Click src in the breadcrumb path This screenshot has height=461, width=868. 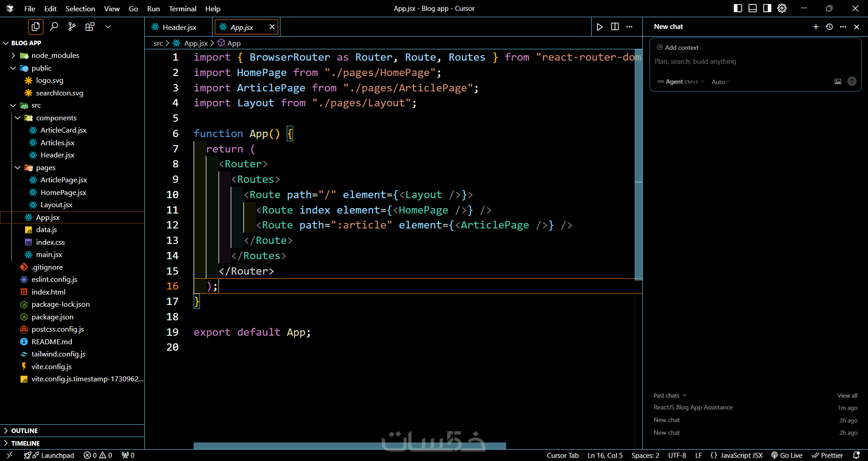(x=158, y=43)
